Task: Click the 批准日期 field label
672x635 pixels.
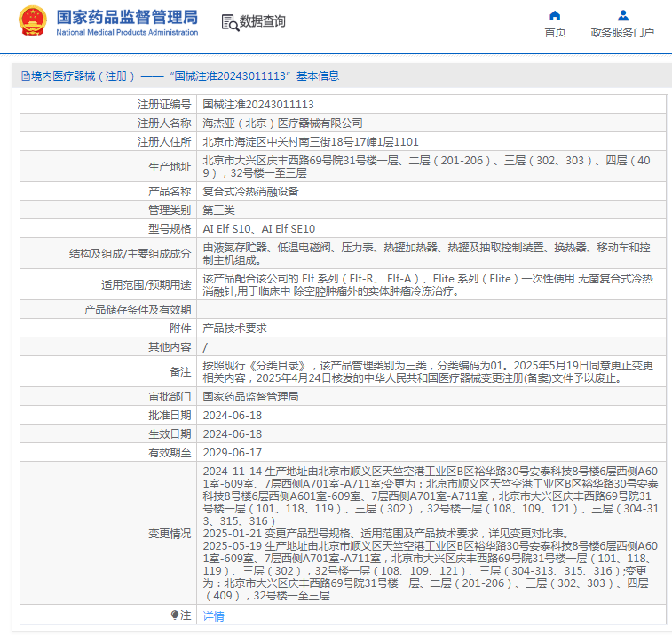Action: 170,416
